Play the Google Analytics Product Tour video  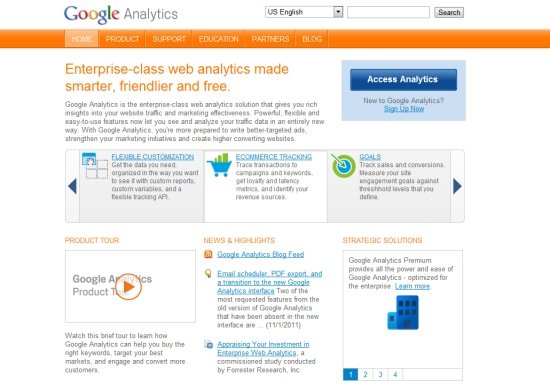128,287
